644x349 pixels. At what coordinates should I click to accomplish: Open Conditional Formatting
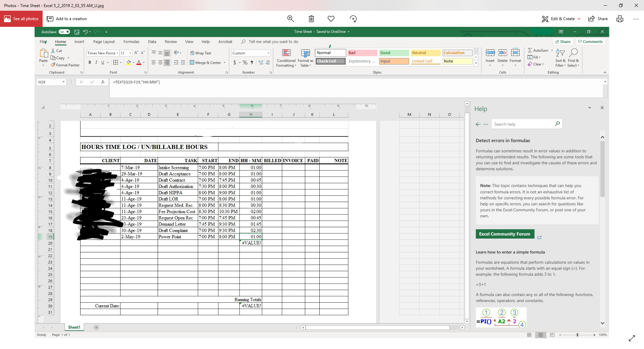pos(286,58)
